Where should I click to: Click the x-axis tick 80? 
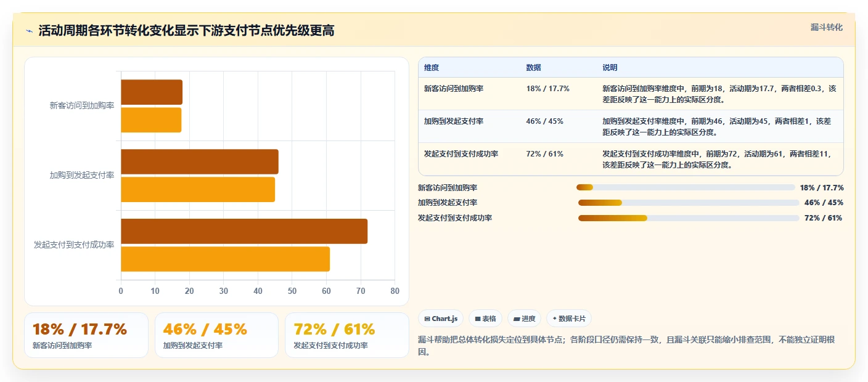(x=395, y=291)
